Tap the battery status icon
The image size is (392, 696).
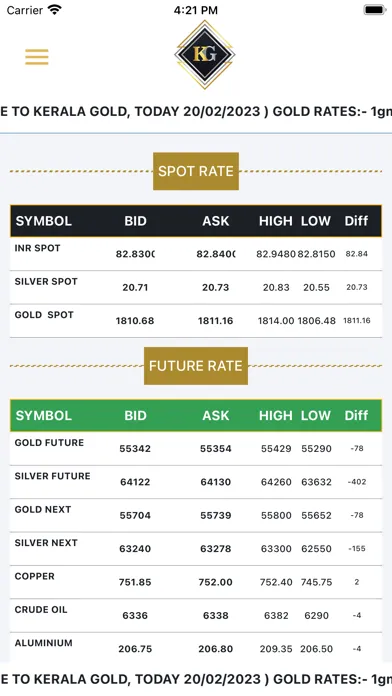[375, 10]
